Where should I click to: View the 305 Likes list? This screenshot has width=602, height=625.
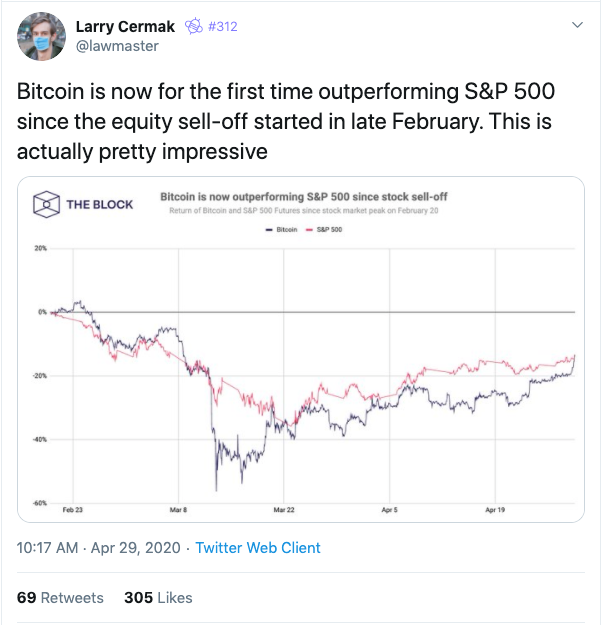pyautogui.click(x=158, y=598)
